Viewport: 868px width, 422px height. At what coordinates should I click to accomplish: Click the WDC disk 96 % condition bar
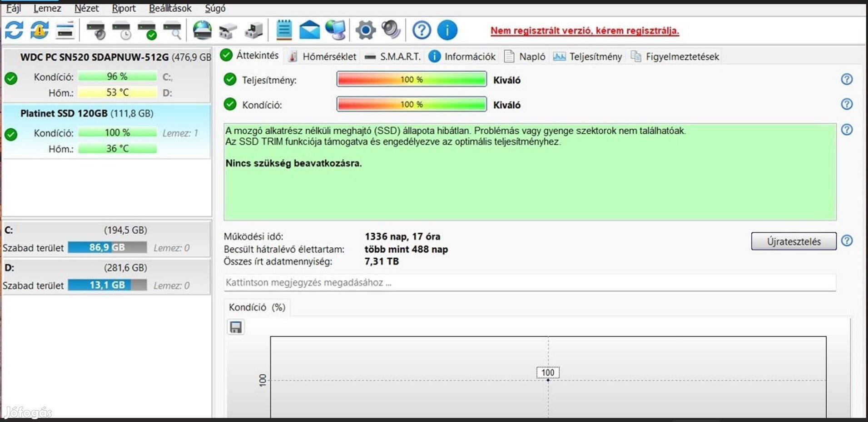(117, 76)
